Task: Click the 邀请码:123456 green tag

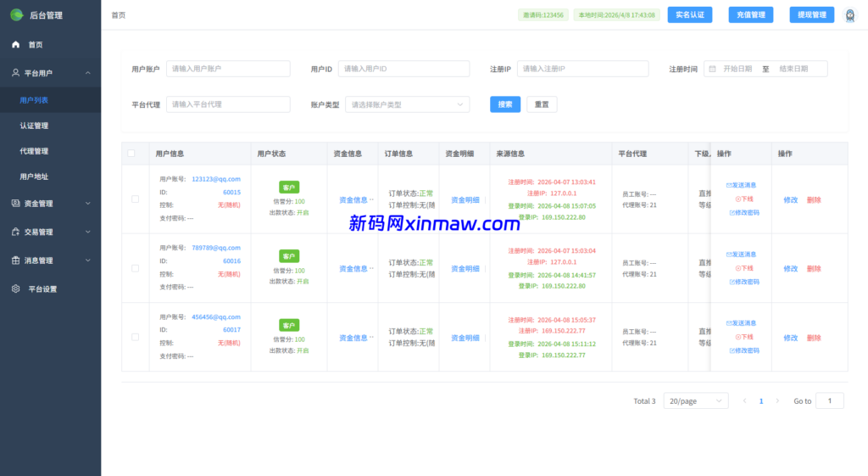Action: coord(543,15)
